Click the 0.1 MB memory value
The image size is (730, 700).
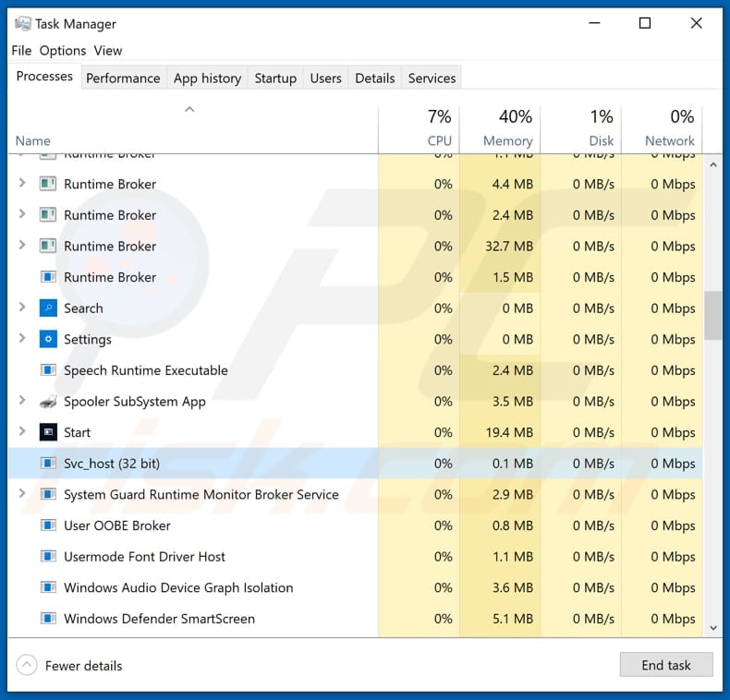point(513,464)
